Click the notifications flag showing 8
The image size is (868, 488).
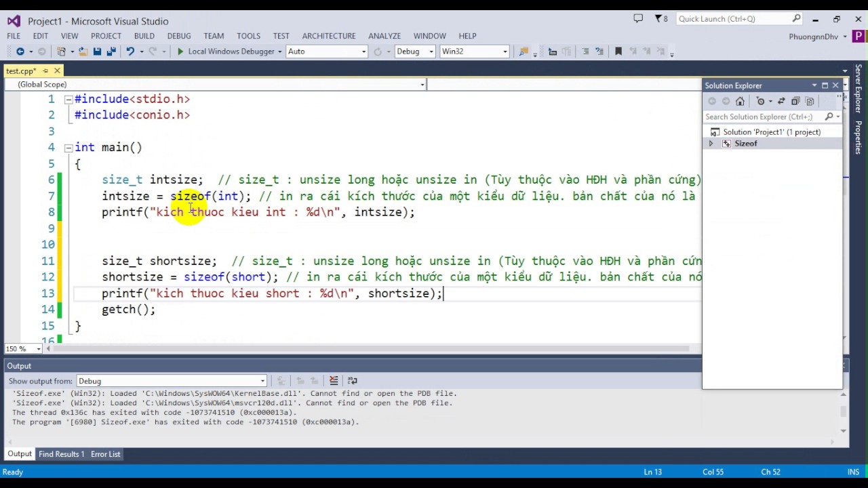[660, 19]
